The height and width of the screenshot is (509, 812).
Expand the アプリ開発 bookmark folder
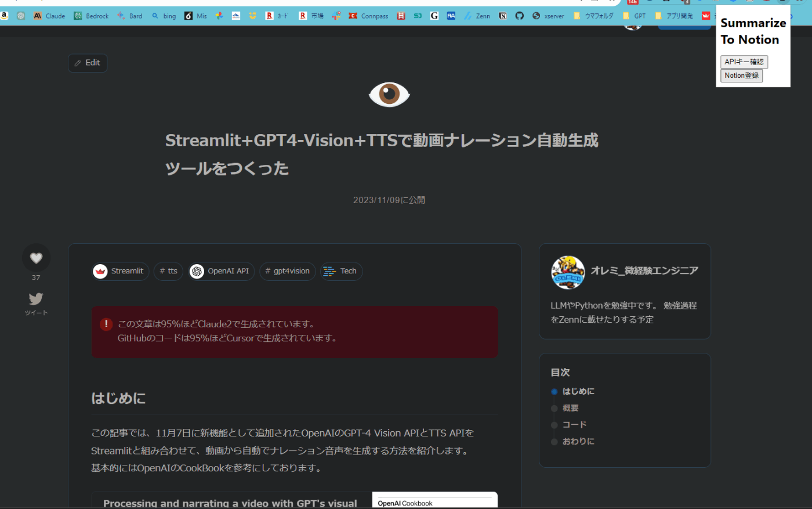(674, 16)
